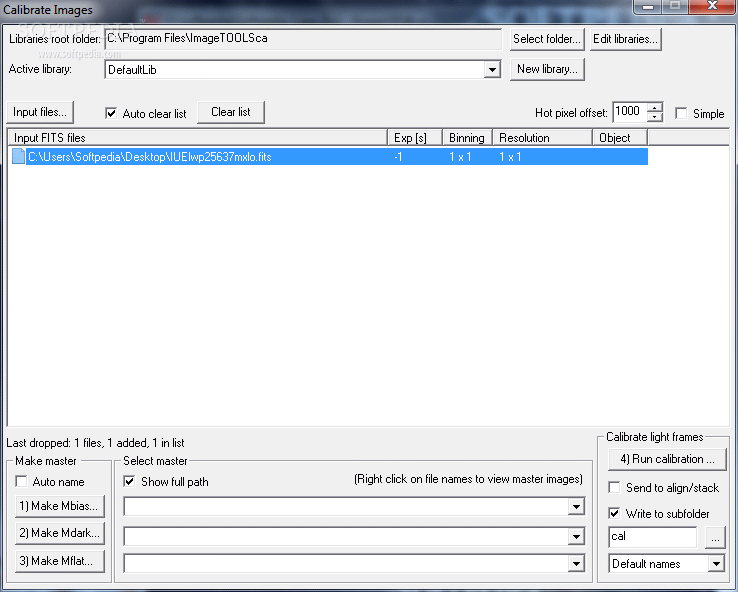Enable the Simple checkbox
The width and height of the screenshot is (738, 592).
pyautogui.click(x=681, y=113)
